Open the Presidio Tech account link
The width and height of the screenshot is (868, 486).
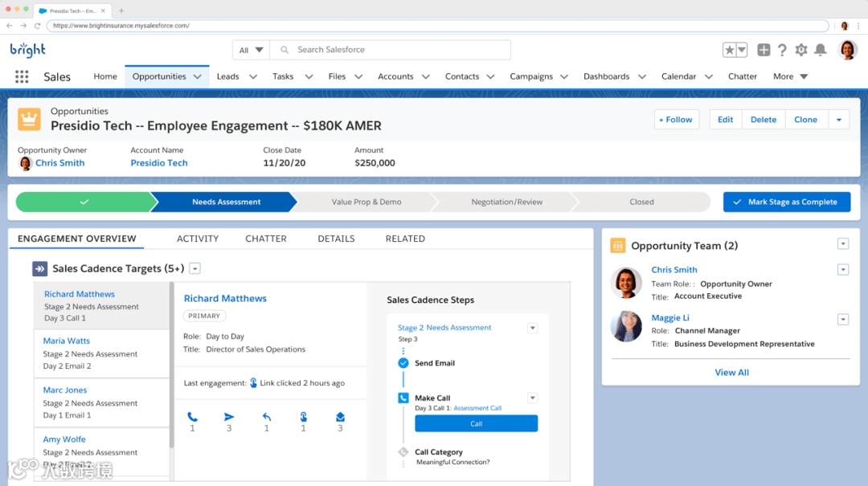coord(159,163)
